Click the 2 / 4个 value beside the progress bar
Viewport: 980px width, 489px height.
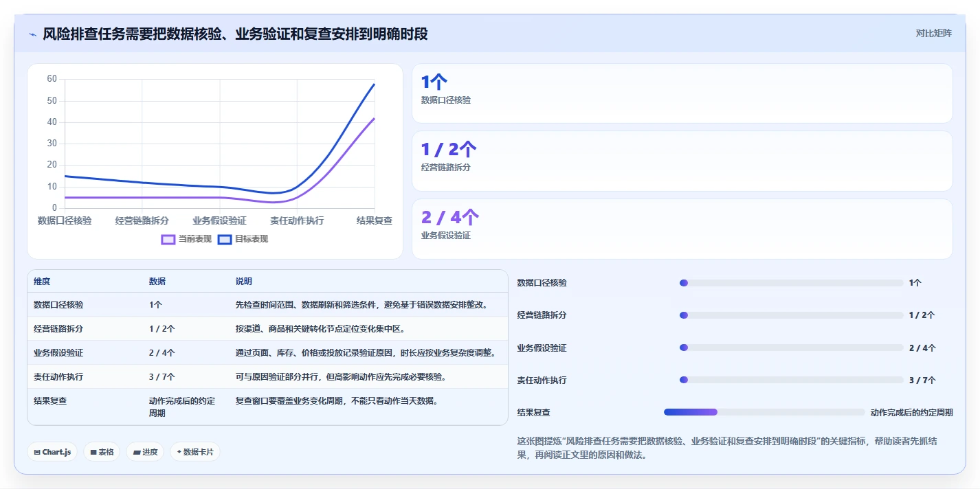922,348
